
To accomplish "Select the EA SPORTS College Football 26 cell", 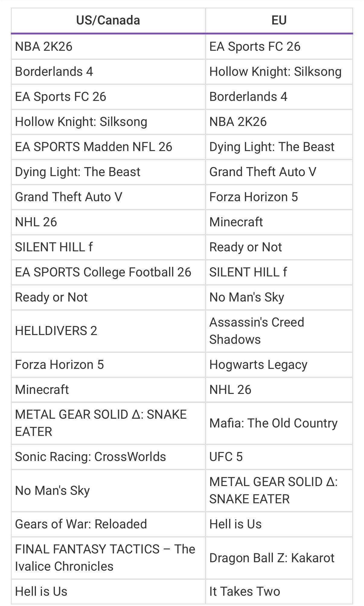I will (x=103, y=272).
